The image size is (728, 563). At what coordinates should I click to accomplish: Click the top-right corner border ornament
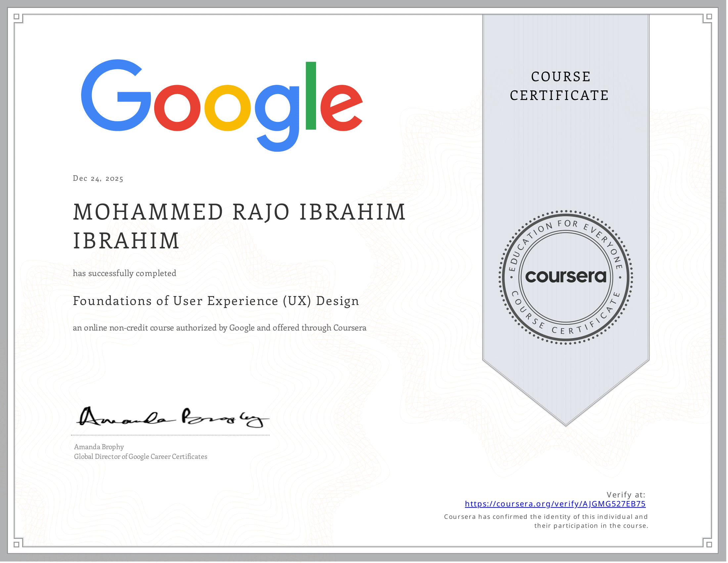[709, 17]
